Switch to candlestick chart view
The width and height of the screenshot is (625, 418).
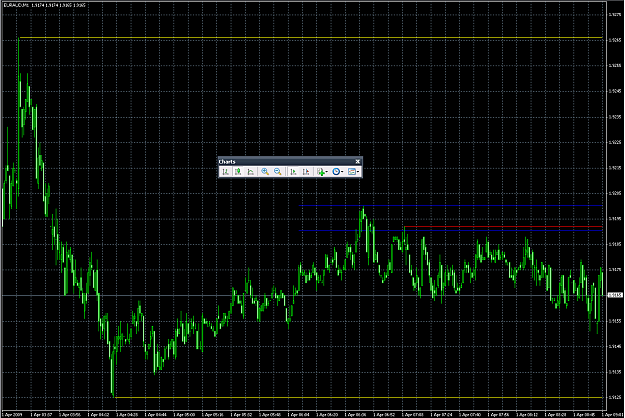point(238,172)
